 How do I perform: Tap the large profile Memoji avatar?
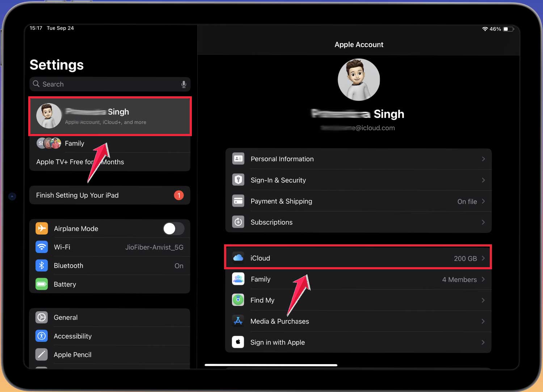coord(359,80)
